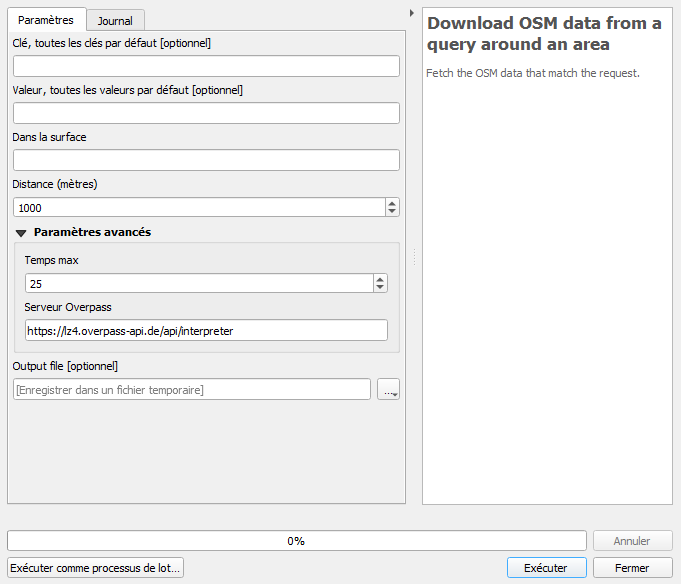Click the Serveur Overpass URL field
This screenshot has width=681, height=584.
[x=206, y=330]
